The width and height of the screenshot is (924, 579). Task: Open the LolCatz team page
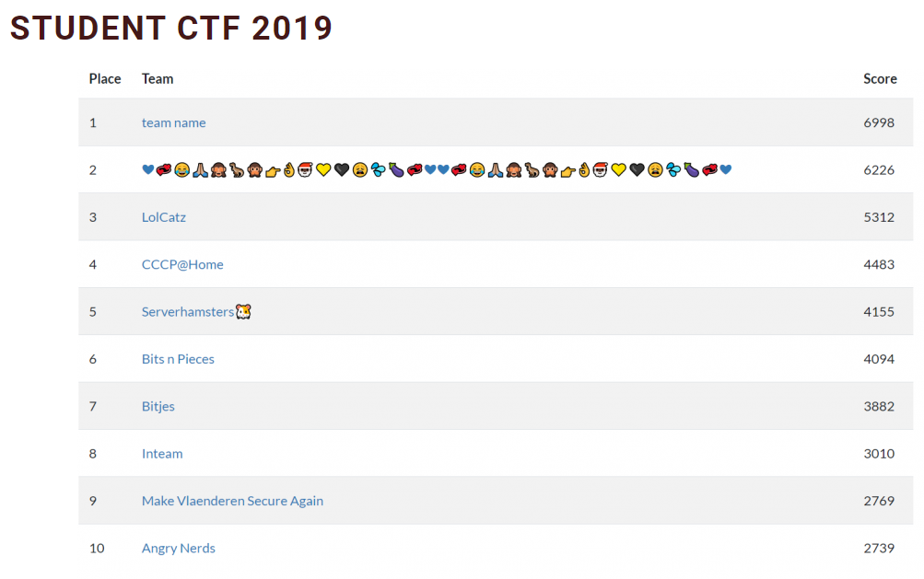(164, 217)
